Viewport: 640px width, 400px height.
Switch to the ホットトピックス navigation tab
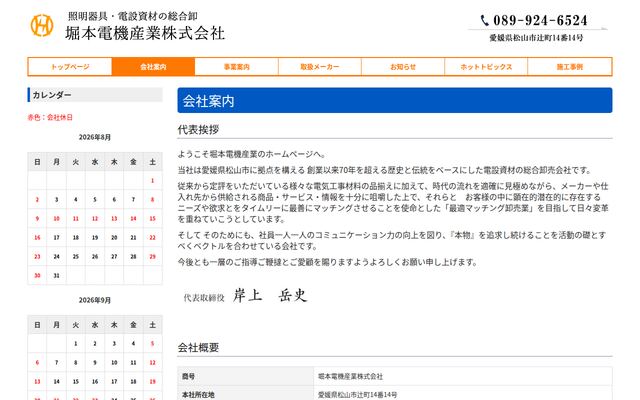coord(486,67)
